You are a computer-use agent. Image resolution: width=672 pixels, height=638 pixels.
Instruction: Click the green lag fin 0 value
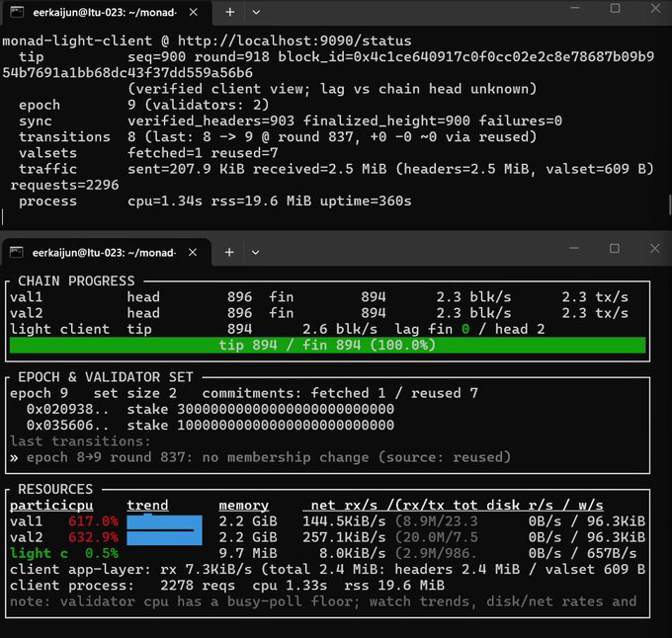pos(465,329)
